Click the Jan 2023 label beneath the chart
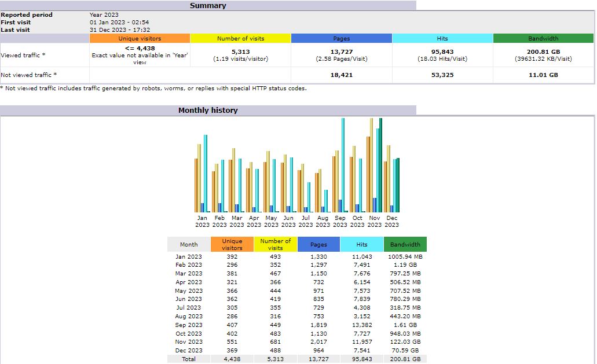597x364 pixels. (x=202, y=222)
